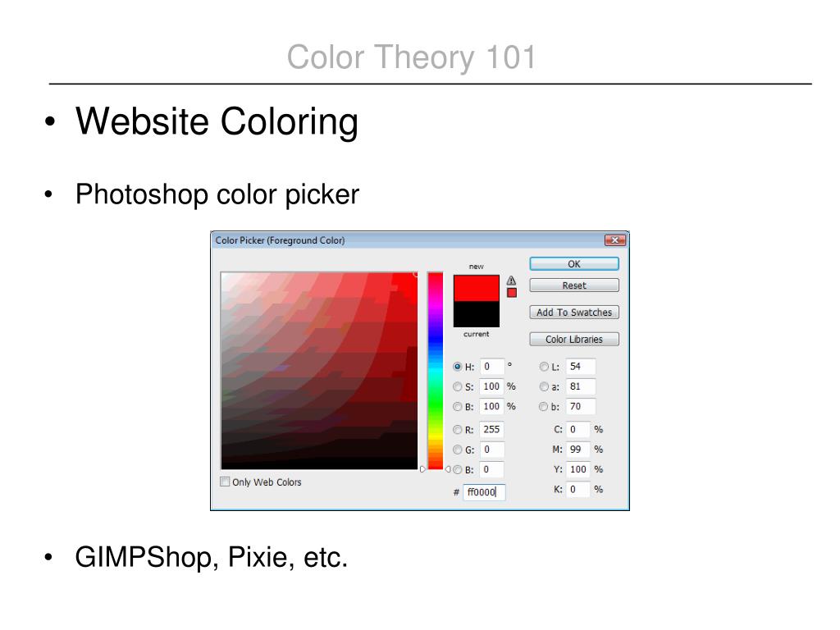Select the RGB Blue B radio button
Viewport: 840px width, 630px height.
[457, 469]
